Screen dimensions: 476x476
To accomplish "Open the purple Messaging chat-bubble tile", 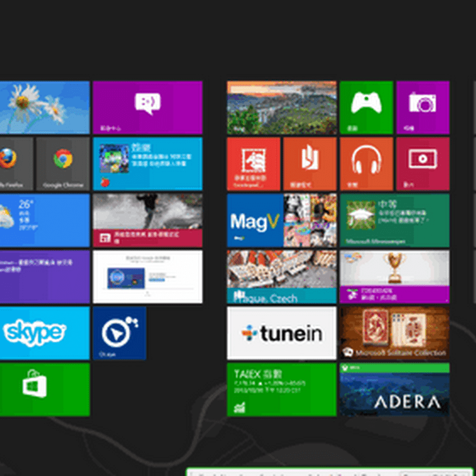I will tap(148, 108).
